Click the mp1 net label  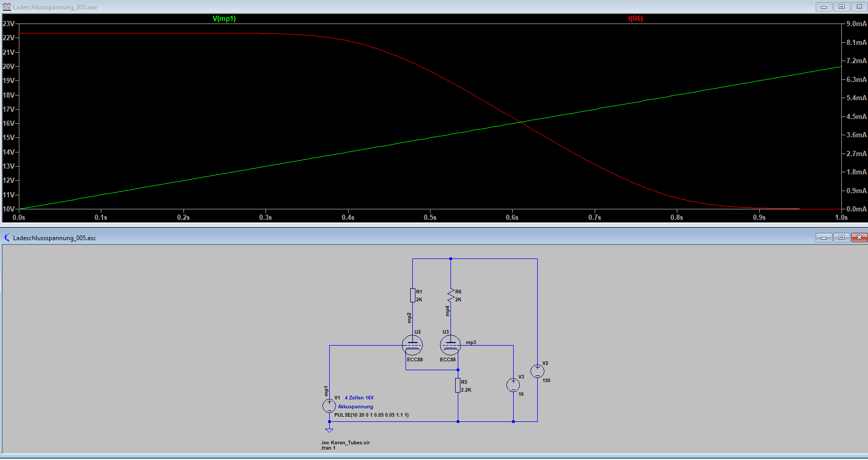tap(326, 391)
